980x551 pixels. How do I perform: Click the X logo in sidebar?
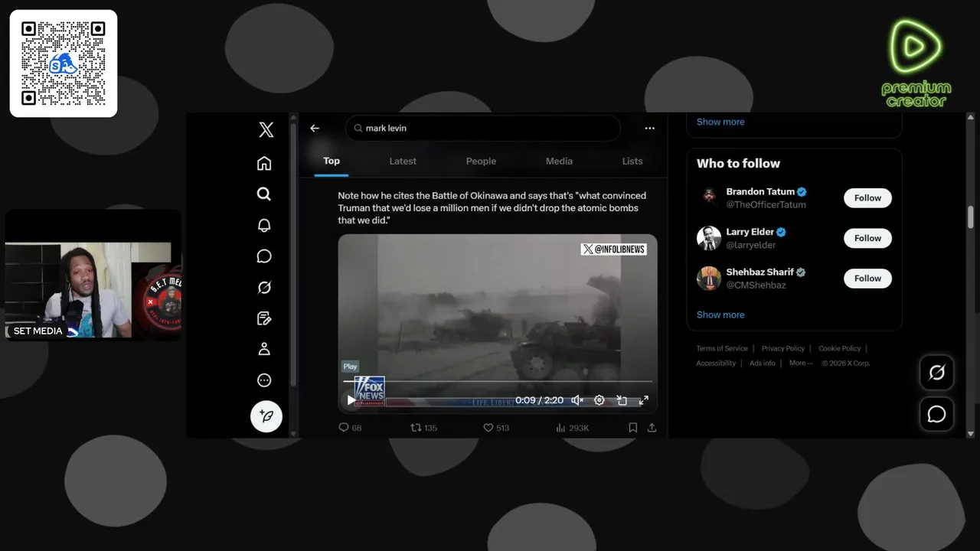point(266,129)
